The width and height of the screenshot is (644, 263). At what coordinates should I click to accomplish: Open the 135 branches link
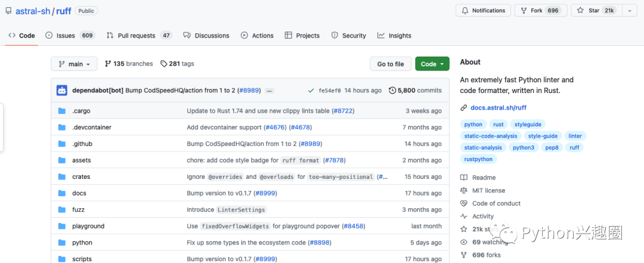tap(129, 64)
